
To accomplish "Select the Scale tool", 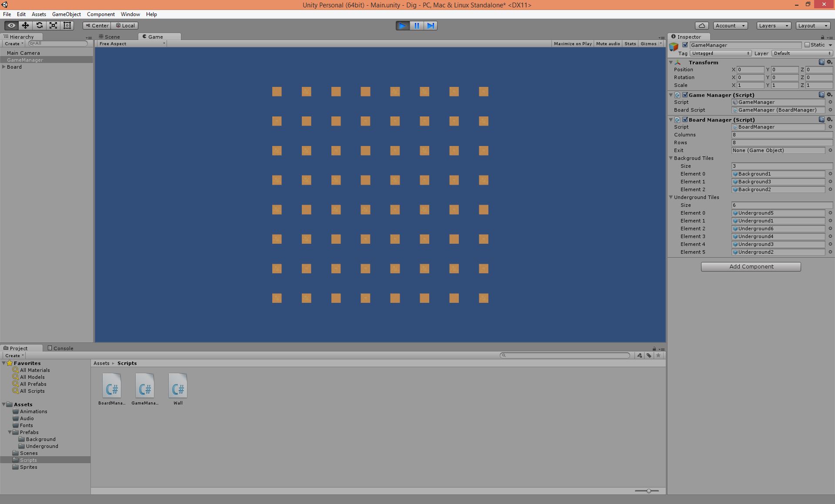I will 53,25.
